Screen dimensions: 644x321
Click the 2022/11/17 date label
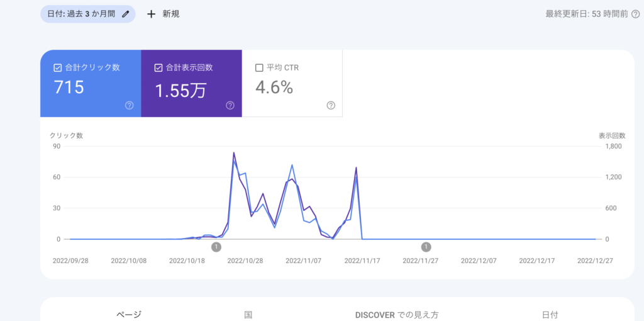tap(362, 261)
